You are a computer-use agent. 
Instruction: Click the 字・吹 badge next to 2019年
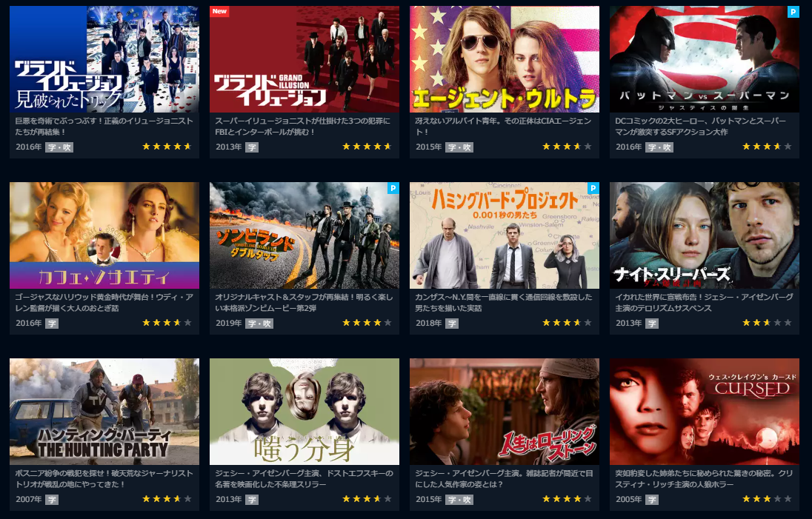coord(259,324)
